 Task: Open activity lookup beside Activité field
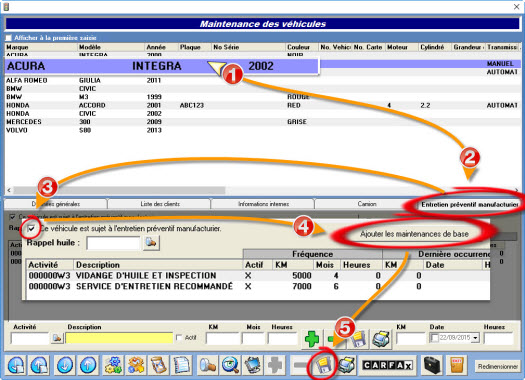(57, 338)
